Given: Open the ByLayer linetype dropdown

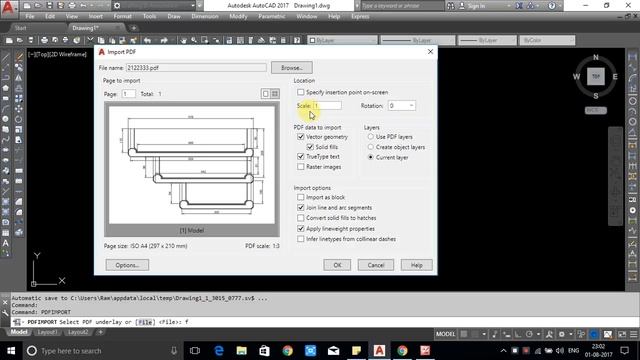Looking at the screenshot, I should (x=417, y=40).
